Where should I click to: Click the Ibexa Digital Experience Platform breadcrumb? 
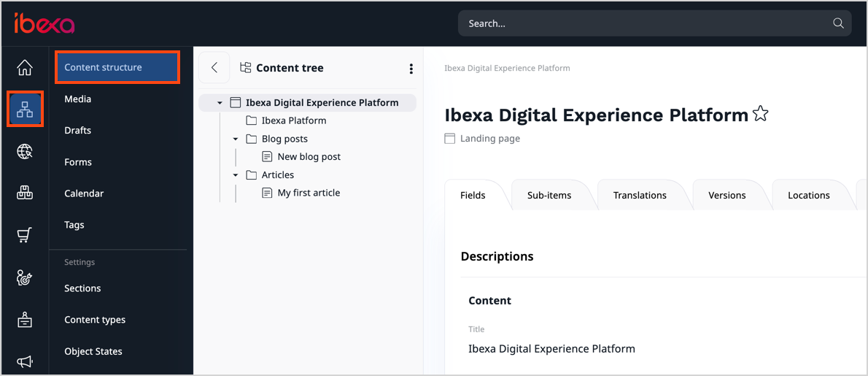click(x=507, y=68)
